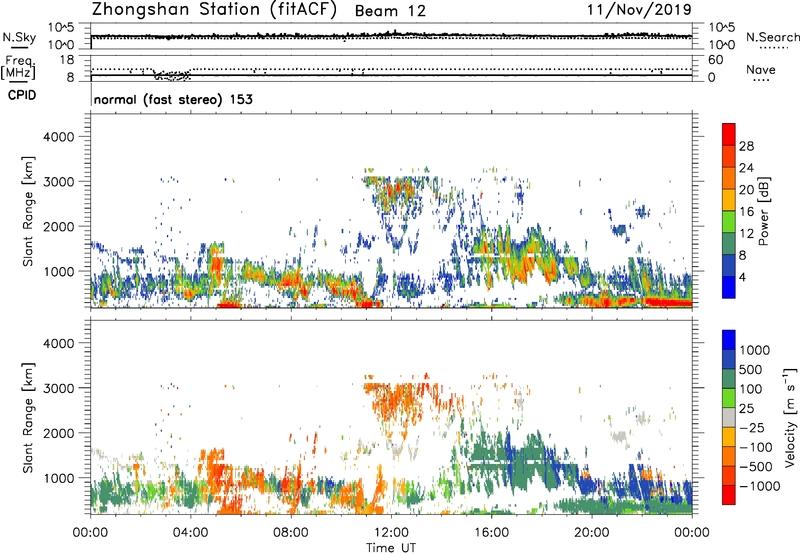Select the '12' value on Power scale
Image resolution: width=800 pixels, height=554 pixels.
point(746,234)
